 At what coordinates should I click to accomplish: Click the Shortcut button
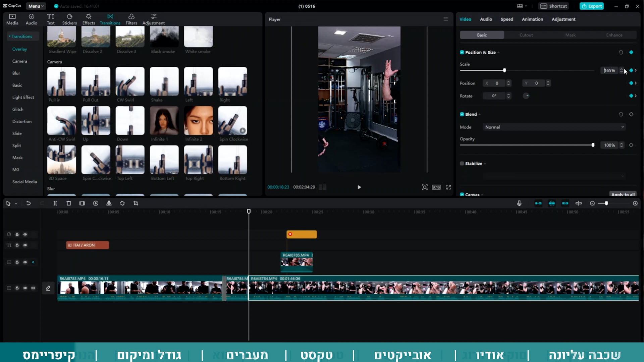point(554,6)
